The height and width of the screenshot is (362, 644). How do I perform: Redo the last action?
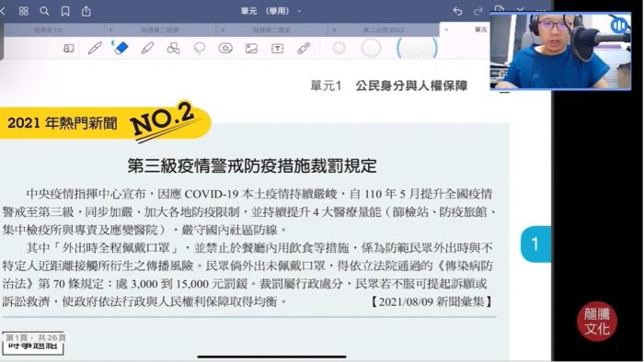477,11
